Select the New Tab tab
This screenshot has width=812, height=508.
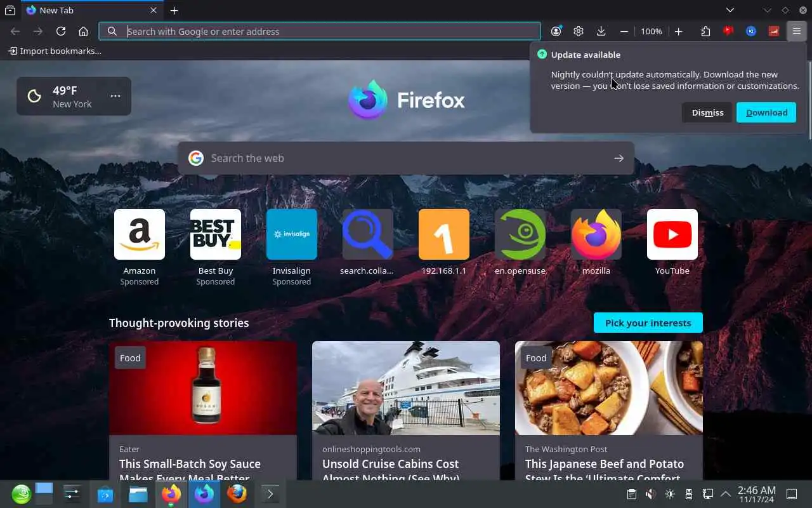(92, 10)
